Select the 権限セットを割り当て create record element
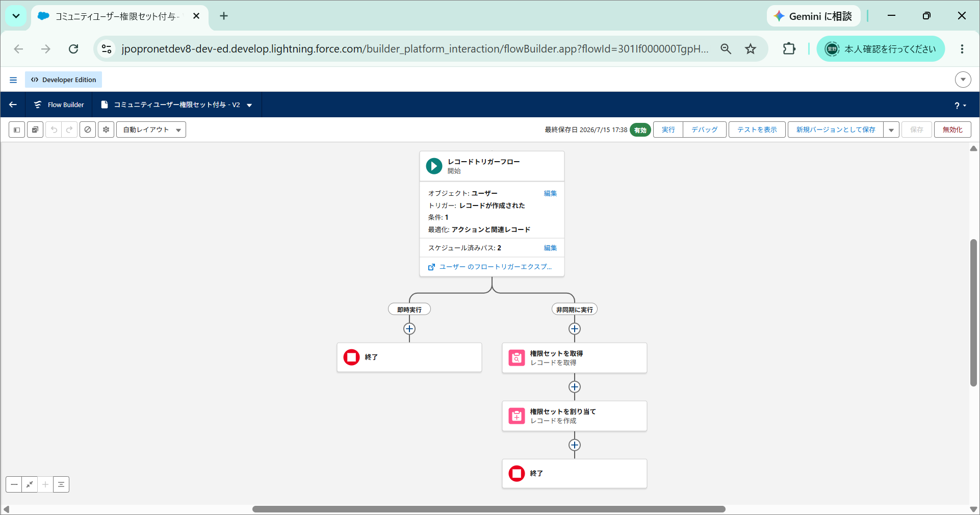This screenshot has width=980, height=515. click(x=575, y=416)
